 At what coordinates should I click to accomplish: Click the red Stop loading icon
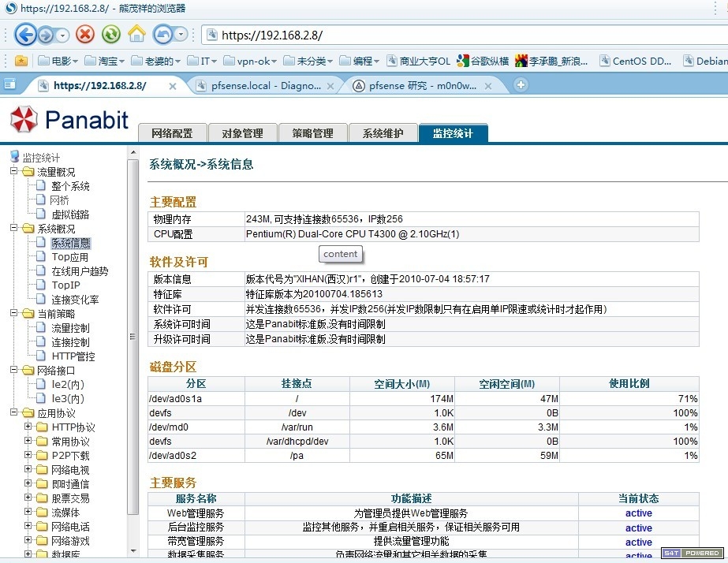coord(85,34)
